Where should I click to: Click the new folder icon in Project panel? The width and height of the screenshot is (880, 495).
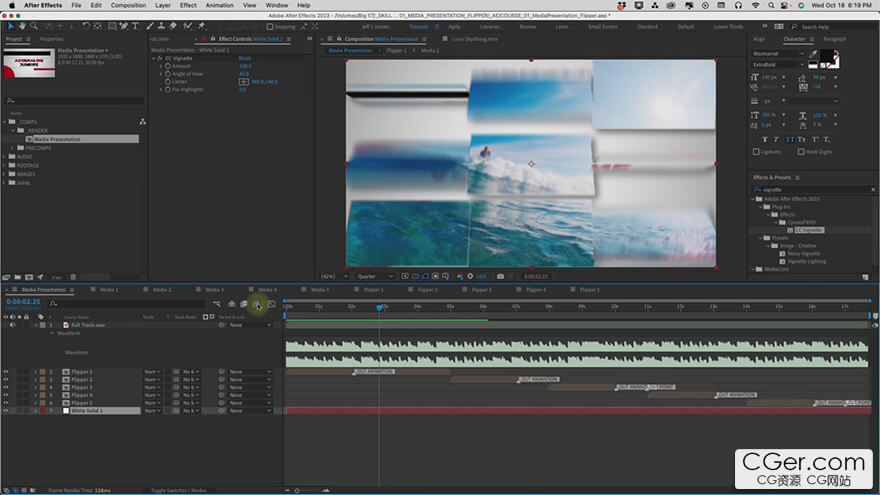tap(17, 277)
